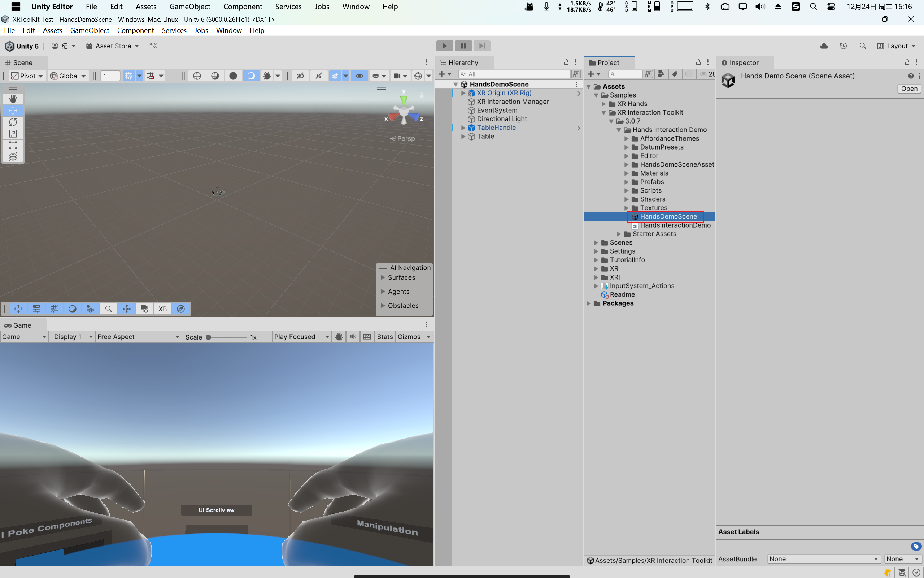Expand the Table object in Hierarchy
This screenshot has height=578, width=924.
(463, 137)
